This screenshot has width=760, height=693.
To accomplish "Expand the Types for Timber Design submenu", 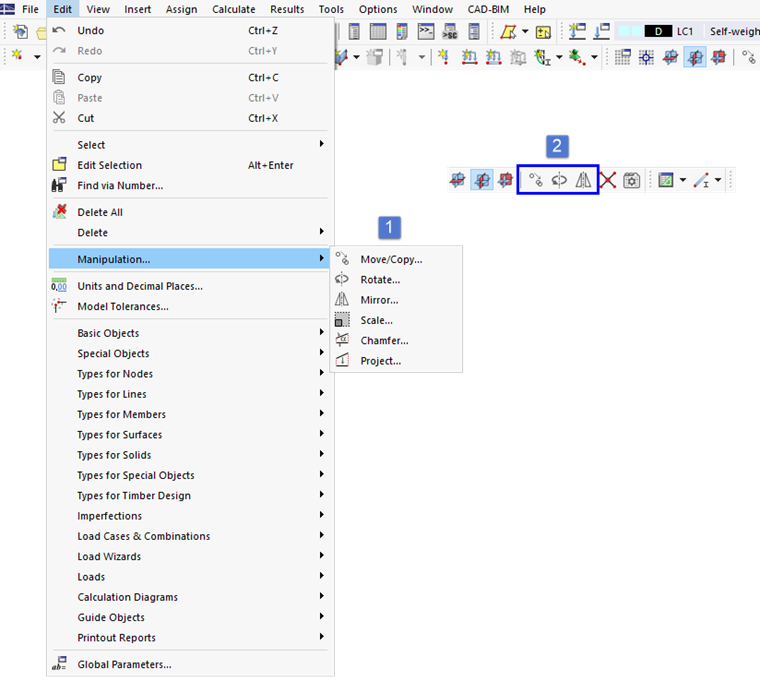I will [x=190, y=495].
